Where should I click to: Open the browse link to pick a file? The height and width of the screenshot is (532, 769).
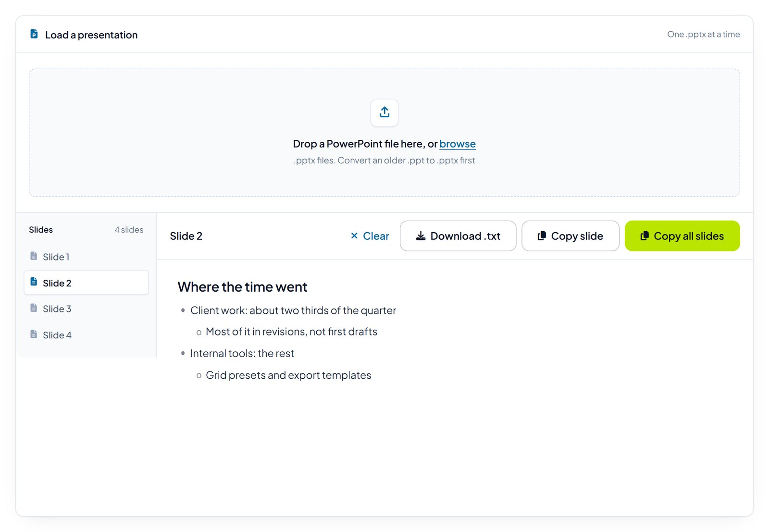(458, 144)
